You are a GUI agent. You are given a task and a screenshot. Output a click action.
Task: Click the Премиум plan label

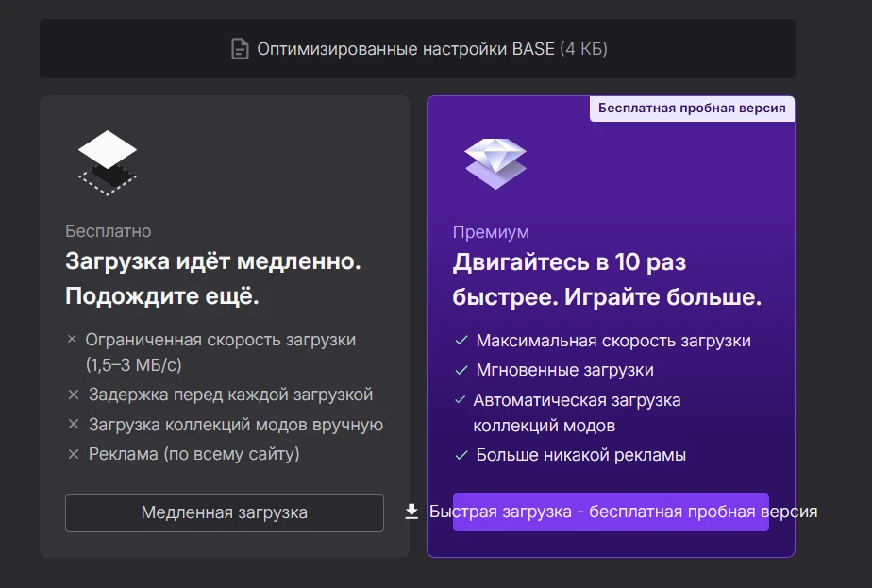(491, 232)
